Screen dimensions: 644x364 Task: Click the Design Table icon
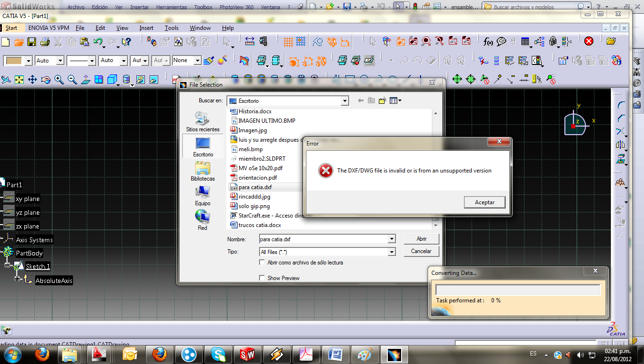525,42
